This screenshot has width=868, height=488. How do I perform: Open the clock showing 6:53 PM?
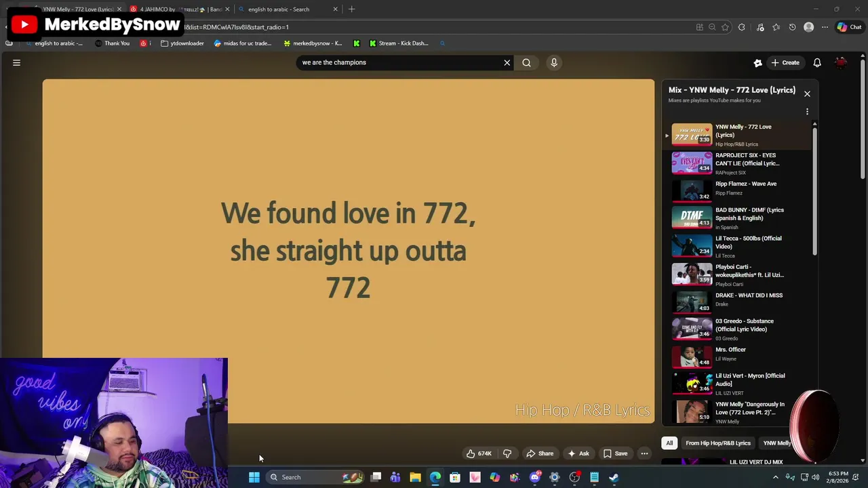click(x=838, y=477)
